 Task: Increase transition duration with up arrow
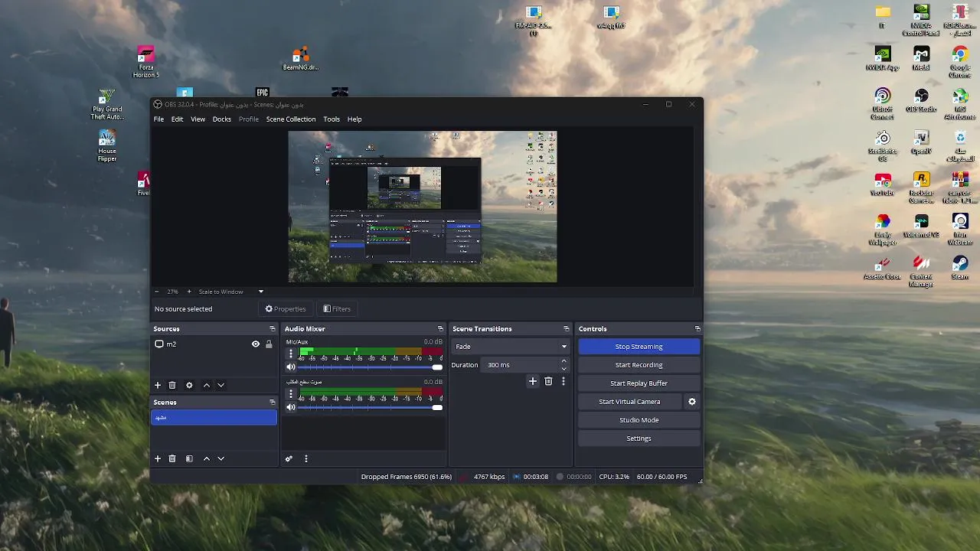coord(564,361)
